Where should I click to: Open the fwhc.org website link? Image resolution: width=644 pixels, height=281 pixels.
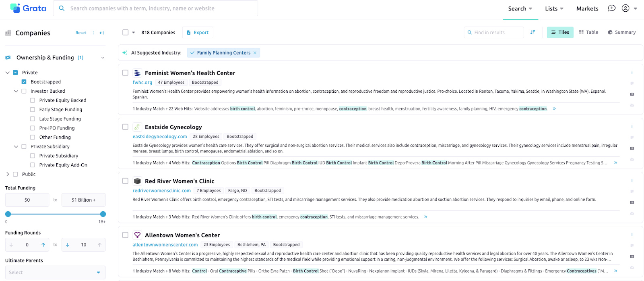pos(142,82)
